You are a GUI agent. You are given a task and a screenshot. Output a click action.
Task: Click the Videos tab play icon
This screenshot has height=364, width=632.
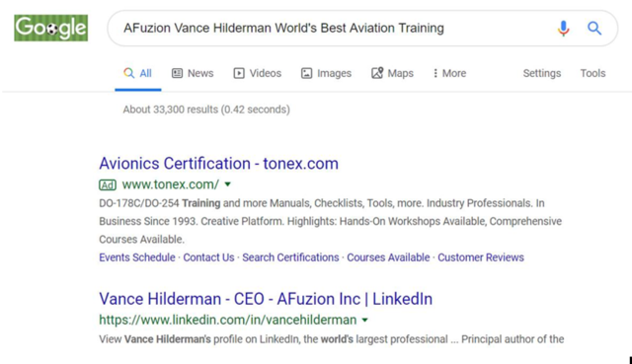[239, 73]
